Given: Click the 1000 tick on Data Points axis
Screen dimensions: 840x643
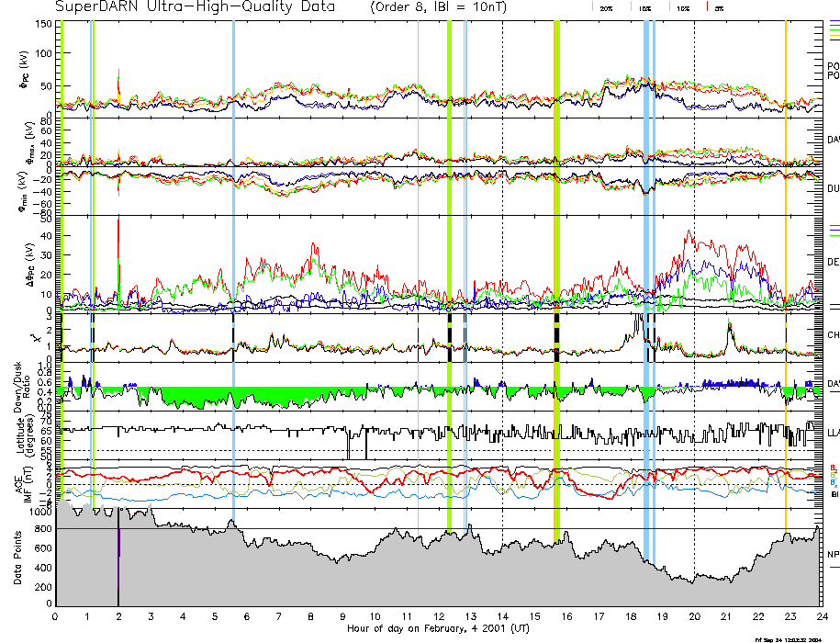Looking at the screenshot, I should pos(41,513).
